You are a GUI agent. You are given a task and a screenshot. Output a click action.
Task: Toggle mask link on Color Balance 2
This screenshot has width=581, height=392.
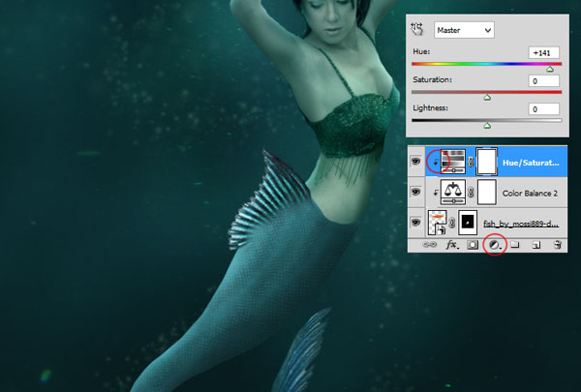click(x=471, y=192)
